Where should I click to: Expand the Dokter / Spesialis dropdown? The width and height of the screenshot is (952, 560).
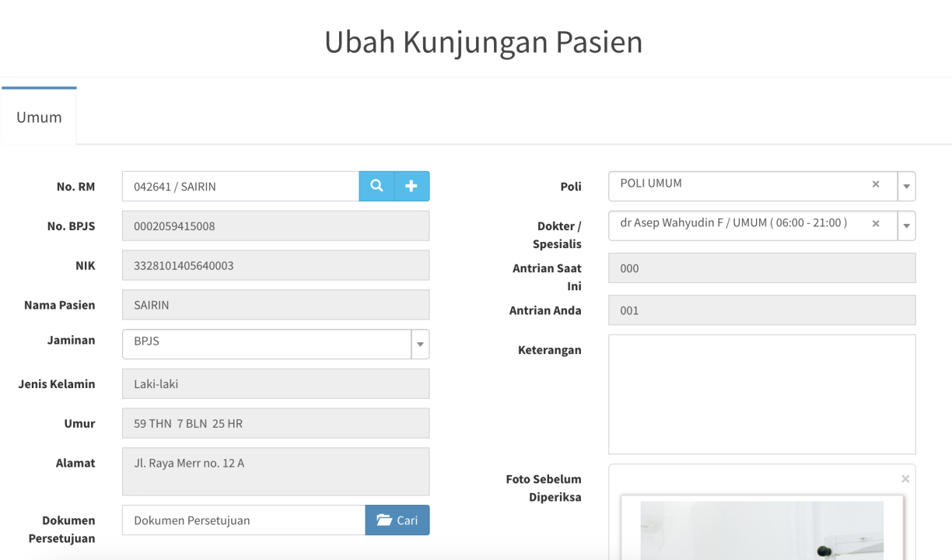pyautogui.click(x=906, y=226)
